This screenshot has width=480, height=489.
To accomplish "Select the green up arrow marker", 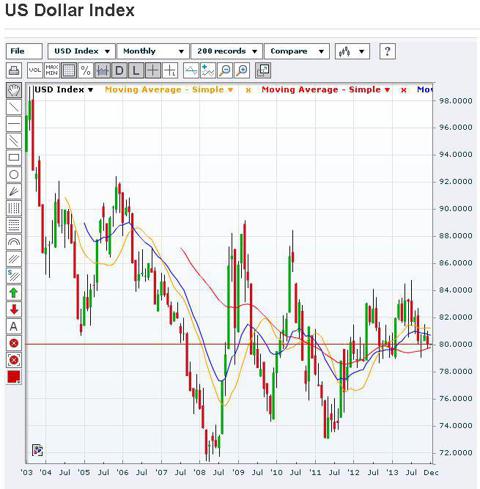I will click(14, 293).
